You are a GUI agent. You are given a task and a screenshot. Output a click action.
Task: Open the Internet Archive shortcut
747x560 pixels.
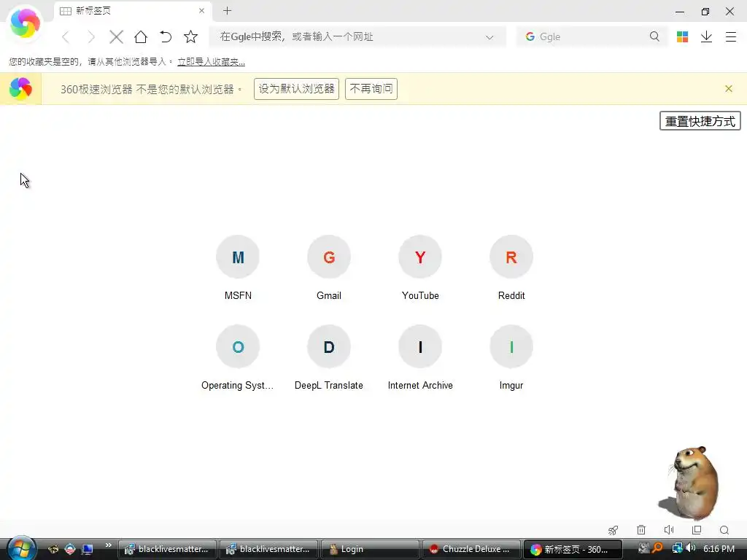(420, 357)
